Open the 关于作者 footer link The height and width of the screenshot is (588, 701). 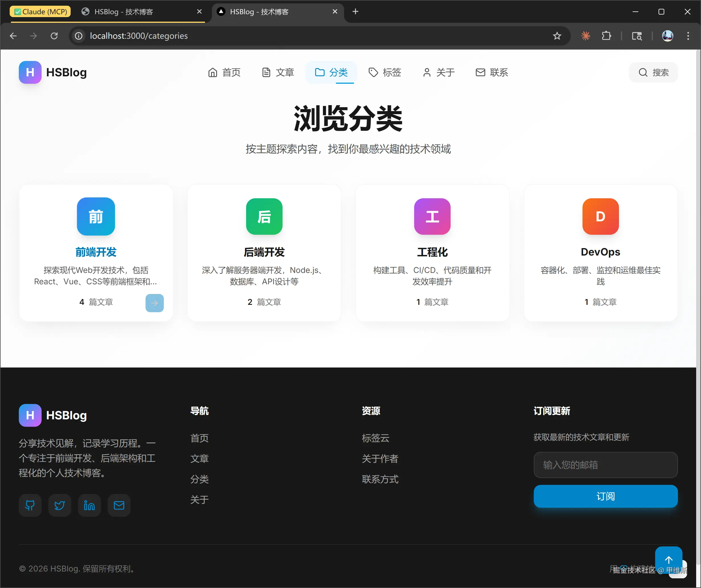click(x=380, y=458)
